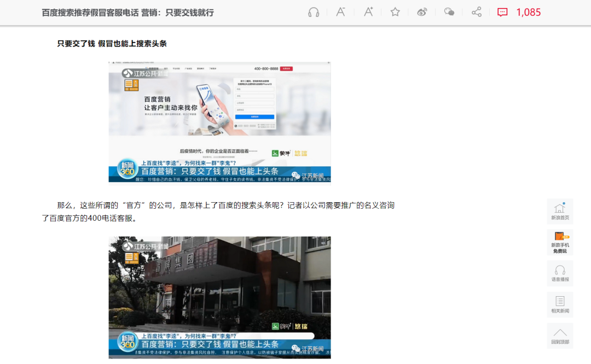Click the headphone listen icon in header
Viewport: 591px width, 364px height.
tap(313, 13)
